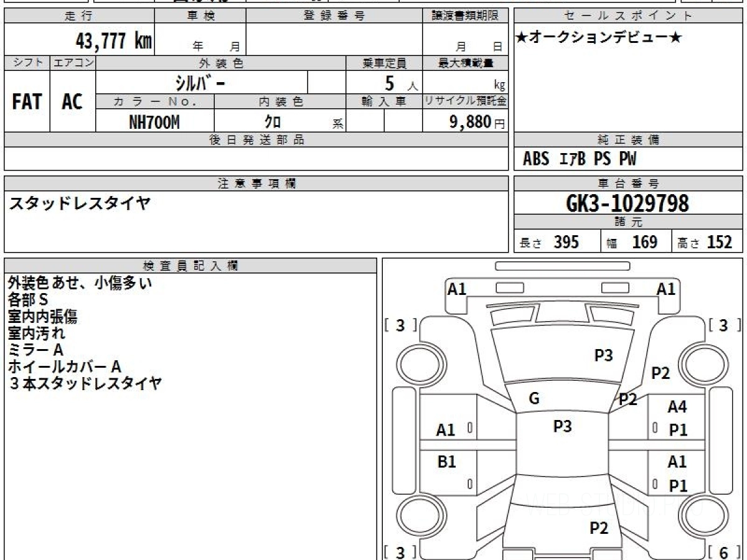The height and width of the screenshot is (560, 747).
Task: Click the notice text スタッドレスタイヤ
Action: pos(79,203)
